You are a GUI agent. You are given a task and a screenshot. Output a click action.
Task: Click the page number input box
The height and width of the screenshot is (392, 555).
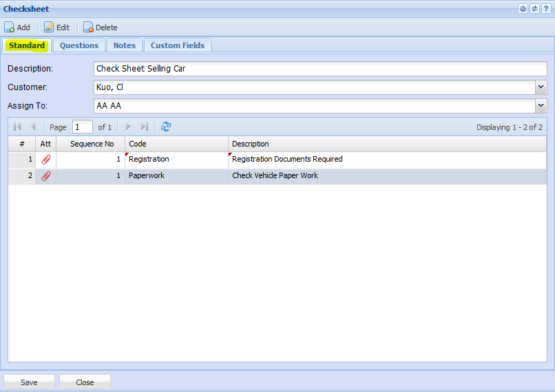click(x=82, y=127)
